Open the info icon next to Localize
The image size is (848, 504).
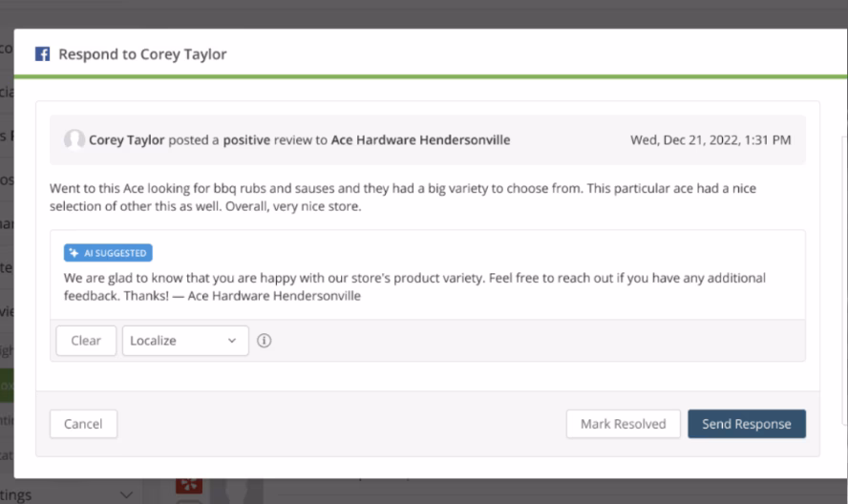[x=265, y=341]
